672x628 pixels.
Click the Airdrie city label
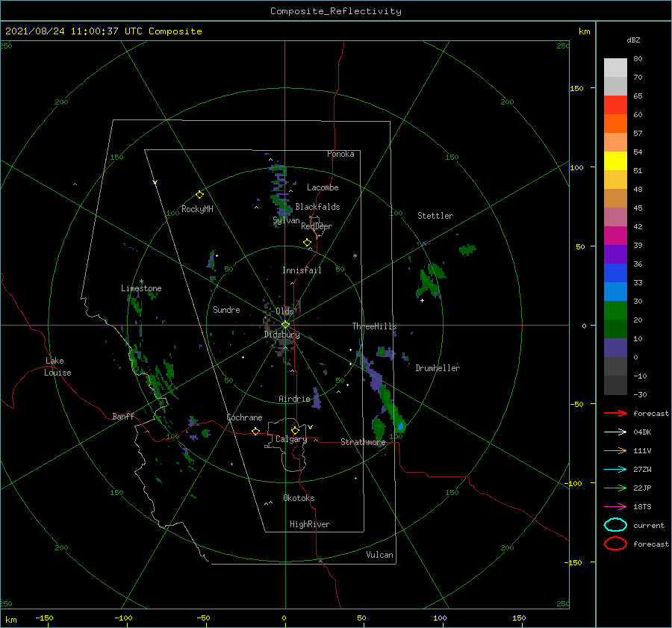[x=294, y=399]
